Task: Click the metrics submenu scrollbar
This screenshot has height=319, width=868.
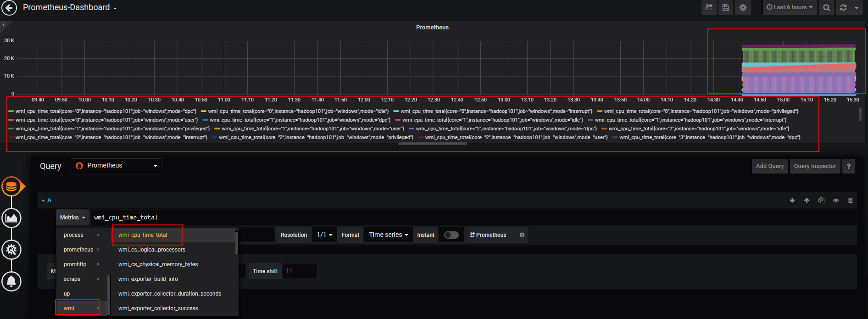Action: pos(237,242)
